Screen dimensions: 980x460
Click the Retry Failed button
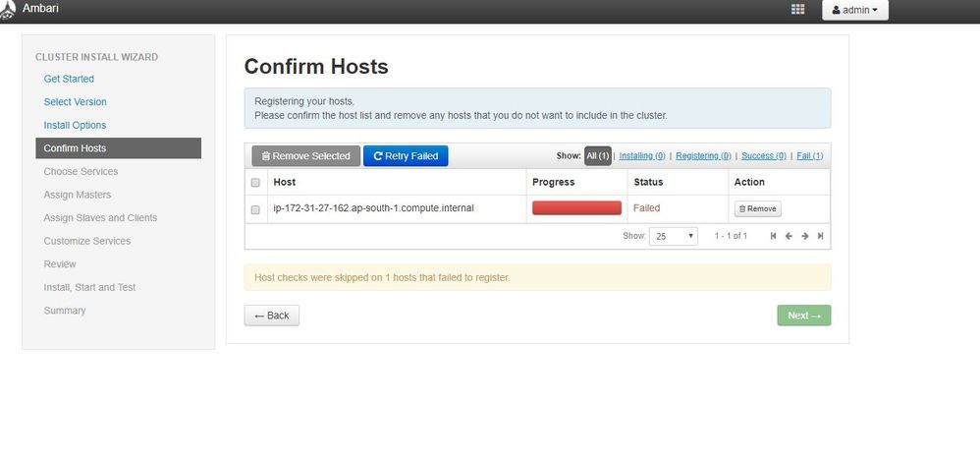click(x=406, y=156)
